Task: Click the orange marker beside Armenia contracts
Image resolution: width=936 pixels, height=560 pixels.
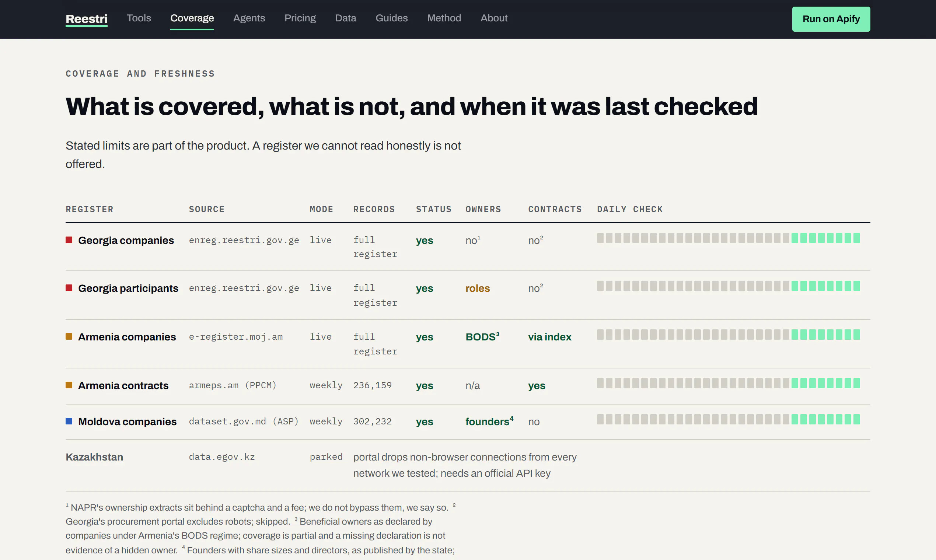Action: tap(69, 385)
